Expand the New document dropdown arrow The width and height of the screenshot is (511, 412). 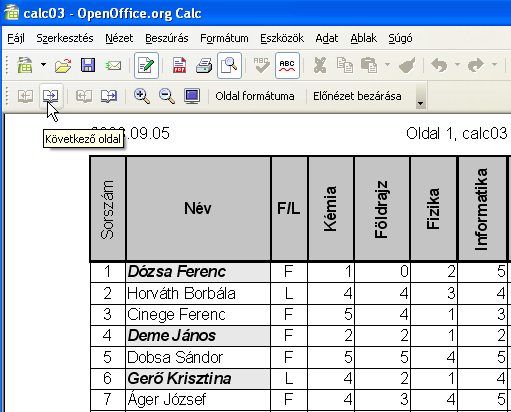(x=44, y=65)
